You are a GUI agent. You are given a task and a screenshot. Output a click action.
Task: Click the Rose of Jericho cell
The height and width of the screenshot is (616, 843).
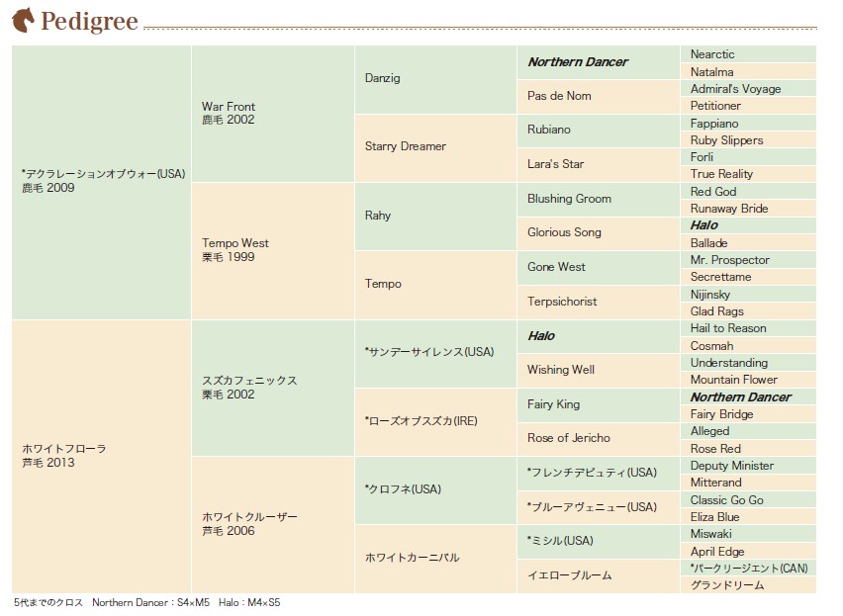pyautogui.click(x=599, y=439)
